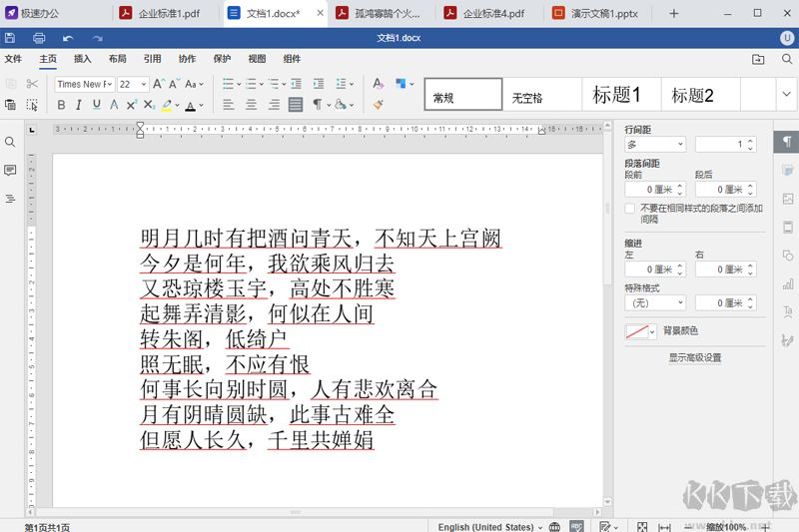Click the Cut scissors icon
Image resolution: width=799 pixels, height=532 pixels.
32,84
